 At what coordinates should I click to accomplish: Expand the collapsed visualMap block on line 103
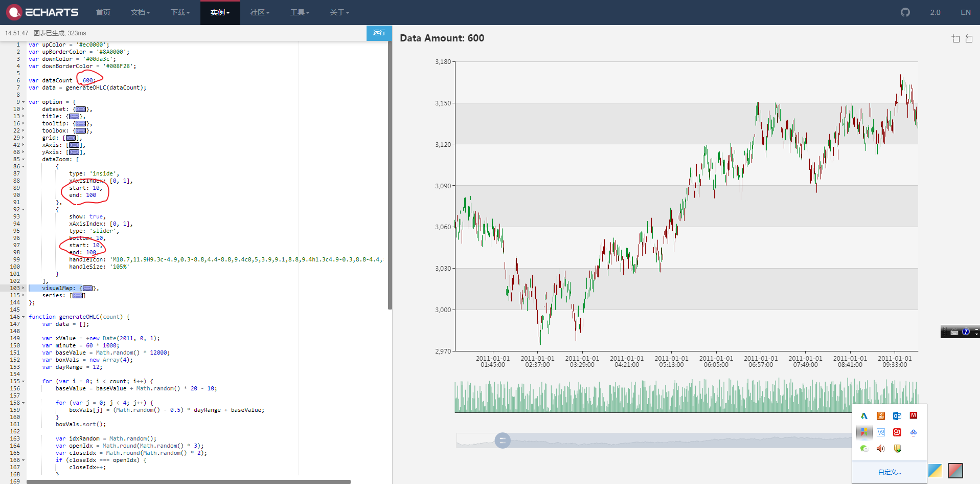coord(87,288)
